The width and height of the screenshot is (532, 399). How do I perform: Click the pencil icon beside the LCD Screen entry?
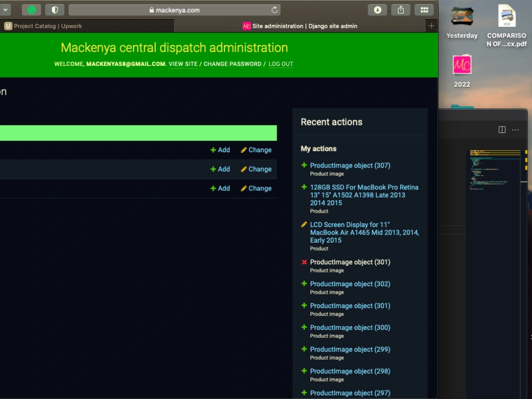(304, 225)
